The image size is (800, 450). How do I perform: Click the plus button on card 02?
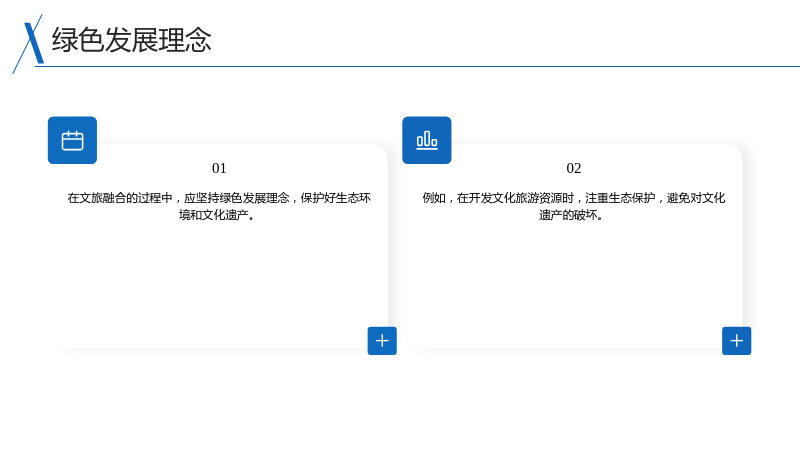(736, 341)
